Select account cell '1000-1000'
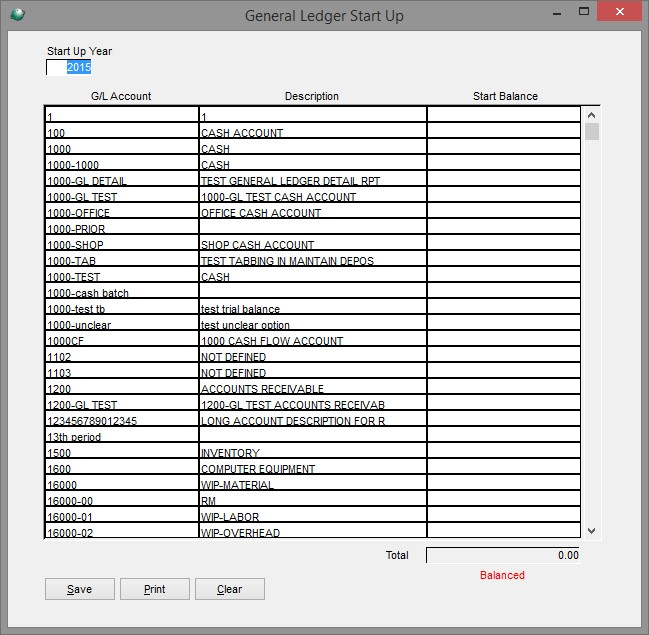The width and height of the screenshot is (649, 635). pos(122,163)
